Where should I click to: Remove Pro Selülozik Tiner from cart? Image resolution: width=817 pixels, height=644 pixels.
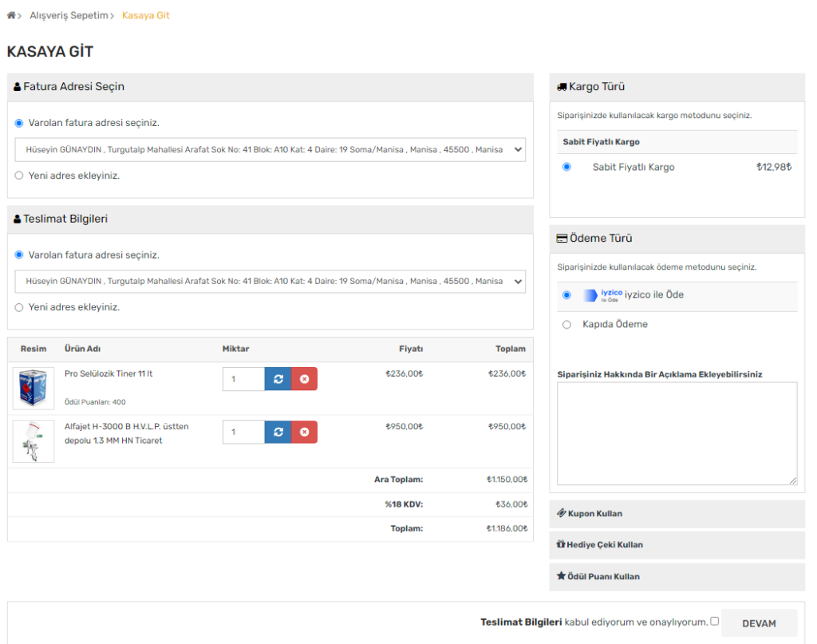tap(304, 379)
